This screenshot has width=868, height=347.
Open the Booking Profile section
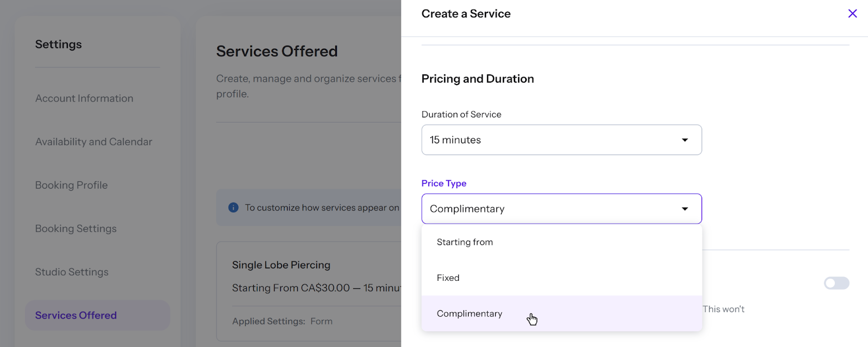72,185
